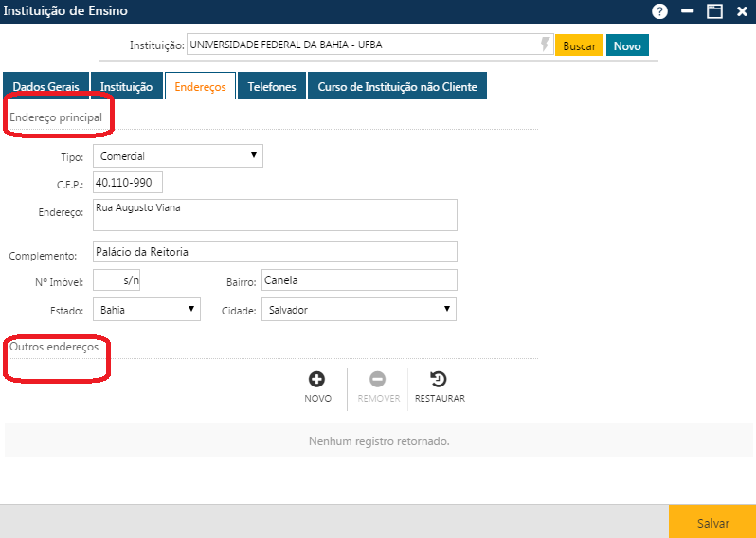Click the help question mark icon
The width and height of the screenshot is (756, 538).
660,11
